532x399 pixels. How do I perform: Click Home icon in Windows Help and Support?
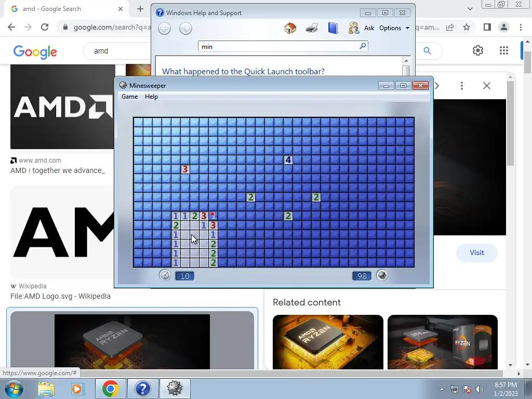pos(290,28)
